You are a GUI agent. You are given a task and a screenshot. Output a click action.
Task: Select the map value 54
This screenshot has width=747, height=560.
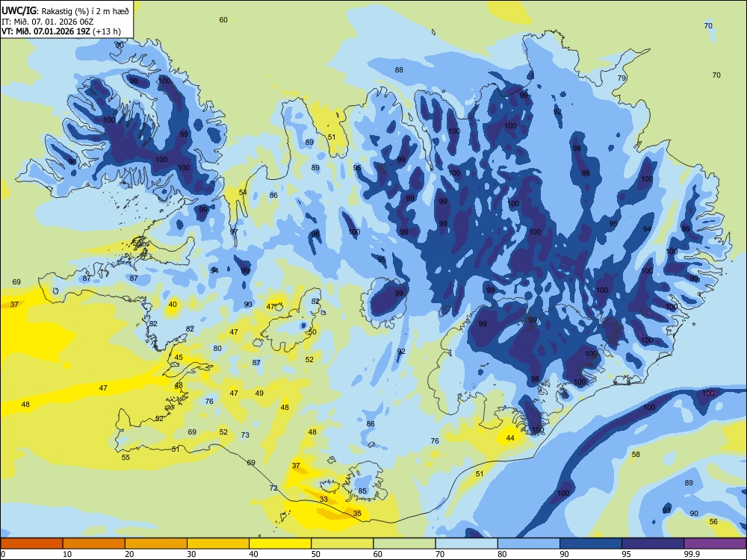click(x=243, y=193)
